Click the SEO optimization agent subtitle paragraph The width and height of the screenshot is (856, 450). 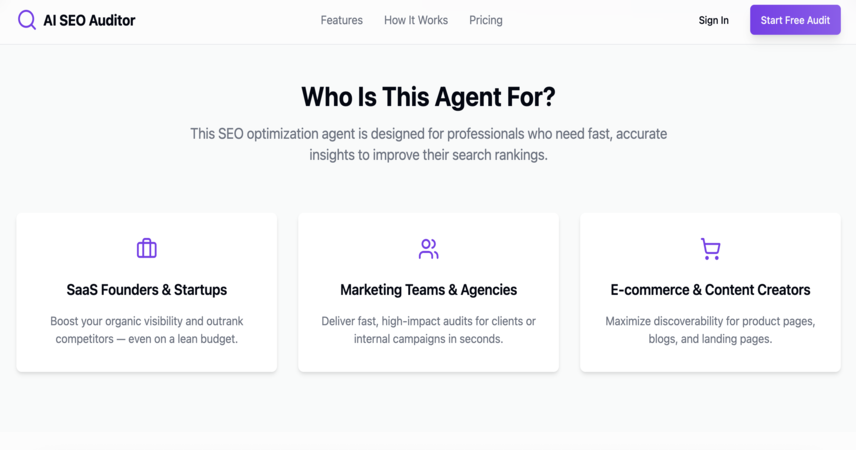point(429,144)
